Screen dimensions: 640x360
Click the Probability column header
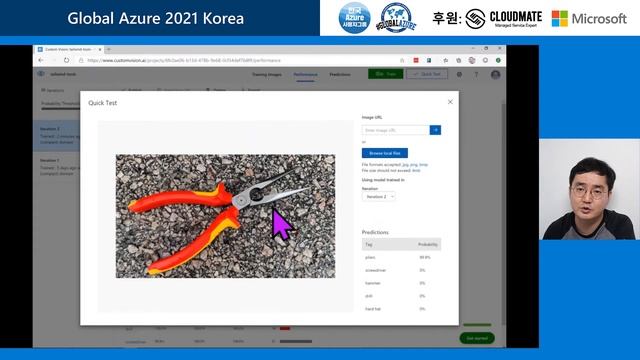click(x=427, y=244)
